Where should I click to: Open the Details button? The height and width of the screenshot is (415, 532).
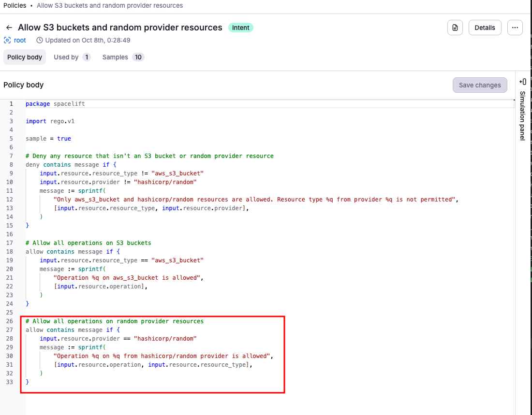(x=485, y=28)
